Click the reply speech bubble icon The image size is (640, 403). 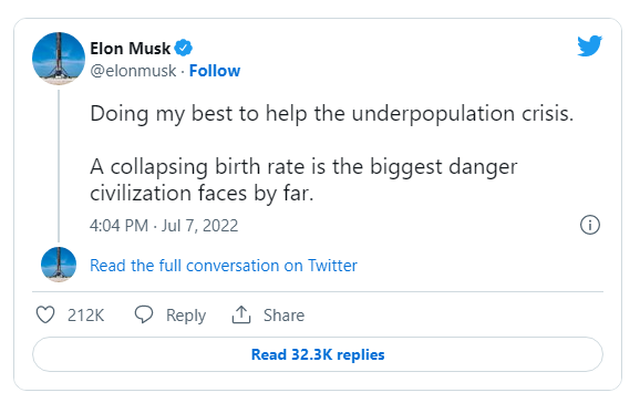pyautogui.click(x=143, y=315)
